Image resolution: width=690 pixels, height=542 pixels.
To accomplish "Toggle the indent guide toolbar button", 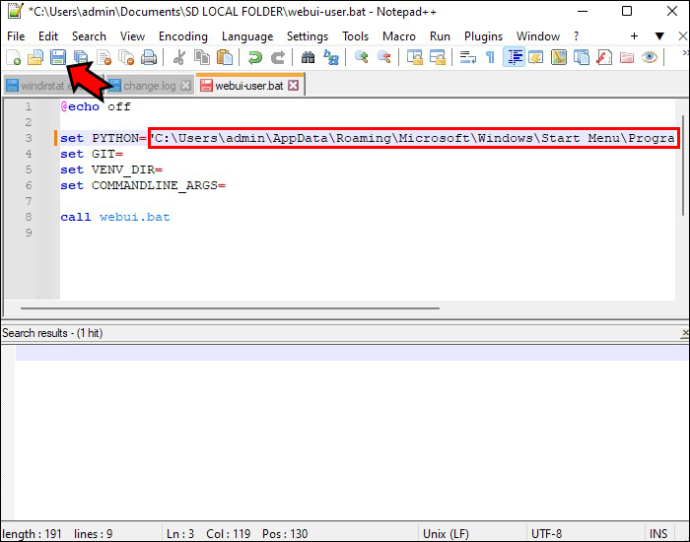I will click(x=514, y=57).
